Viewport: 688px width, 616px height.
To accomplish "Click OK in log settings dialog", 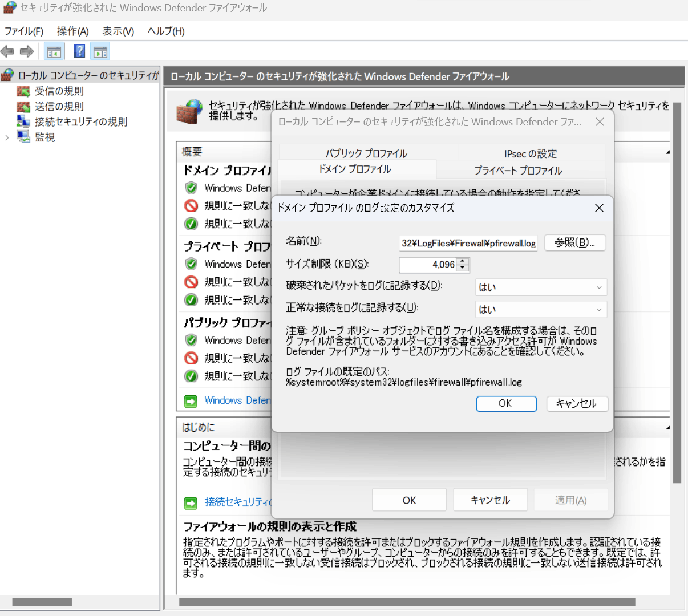I will [x=506, y=404].
